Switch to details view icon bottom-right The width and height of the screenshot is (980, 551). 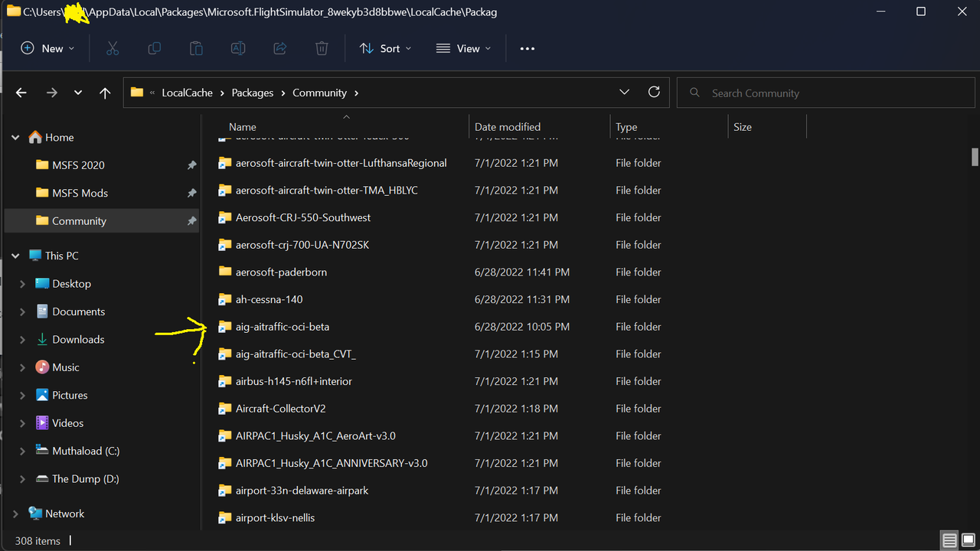click(x=949, y=541)
